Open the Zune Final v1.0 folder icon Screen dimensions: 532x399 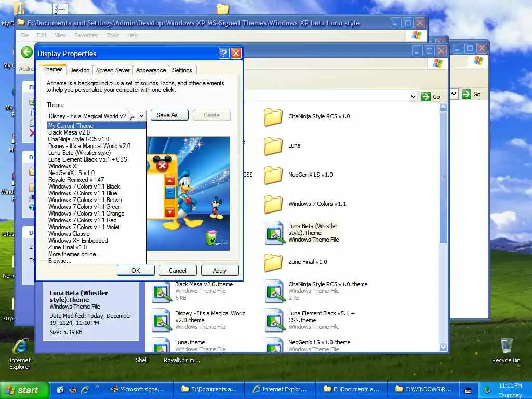click(273, 262)
